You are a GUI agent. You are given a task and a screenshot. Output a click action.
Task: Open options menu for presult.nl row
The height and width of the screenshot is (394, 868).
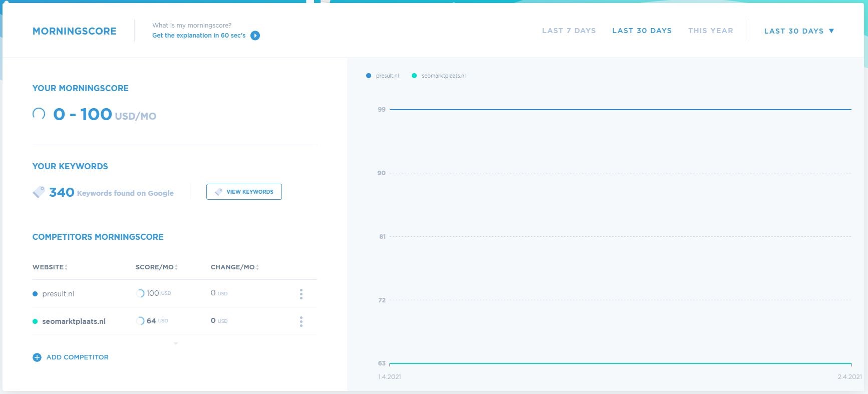click(301, 294)
